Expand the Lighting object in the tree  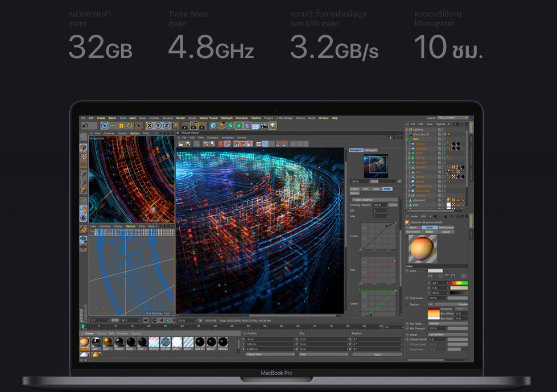tap(407, 130)
